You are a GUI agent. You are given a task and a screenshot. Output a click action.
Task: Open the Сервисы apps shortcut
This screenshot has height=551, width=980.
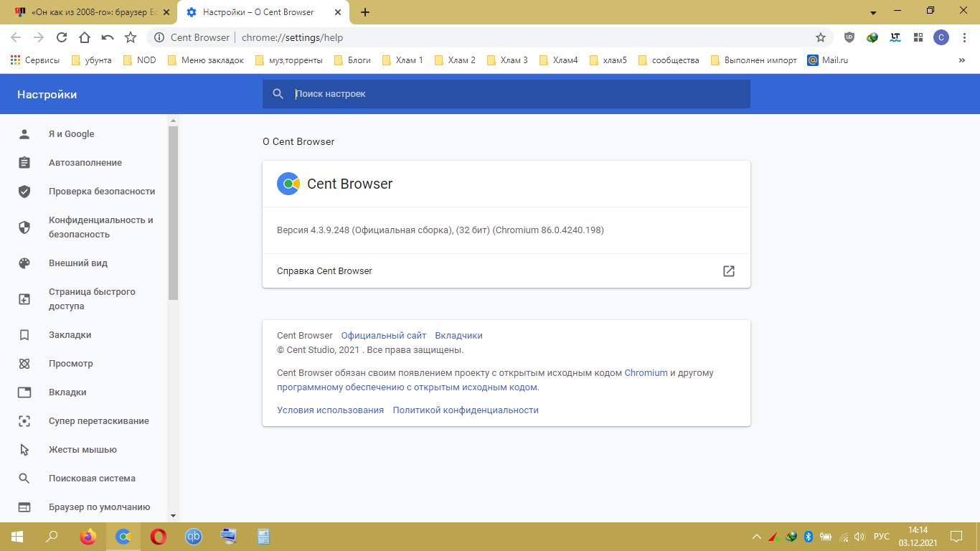pos(35,60)
